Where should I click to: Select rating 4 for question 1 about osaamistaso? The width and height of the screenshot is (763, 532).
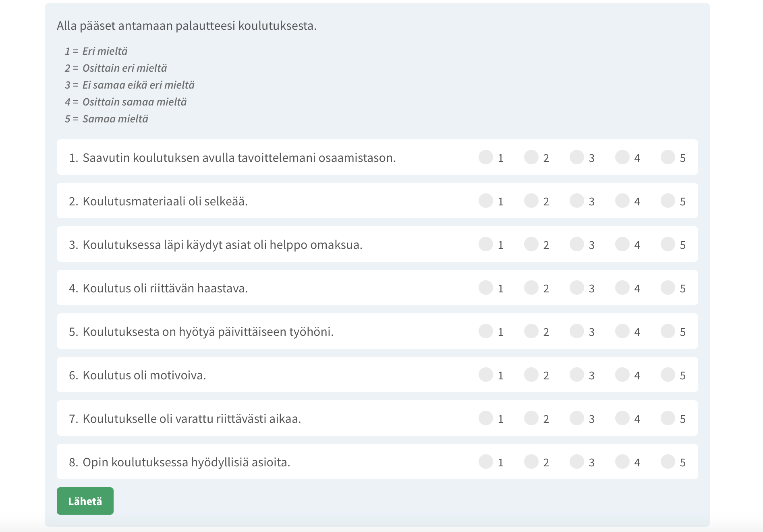(x=622, y=157)
